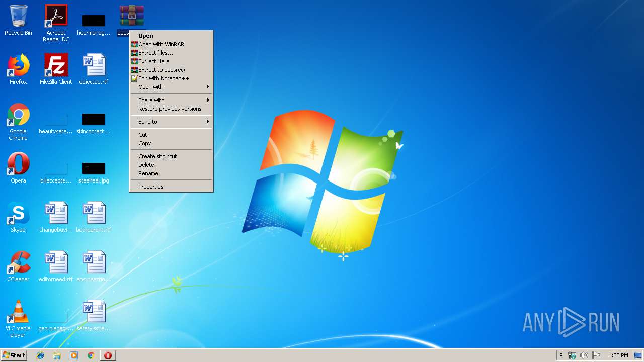Expand the Share with submenu
Screen dimensions: 644x362
point(171,100)
